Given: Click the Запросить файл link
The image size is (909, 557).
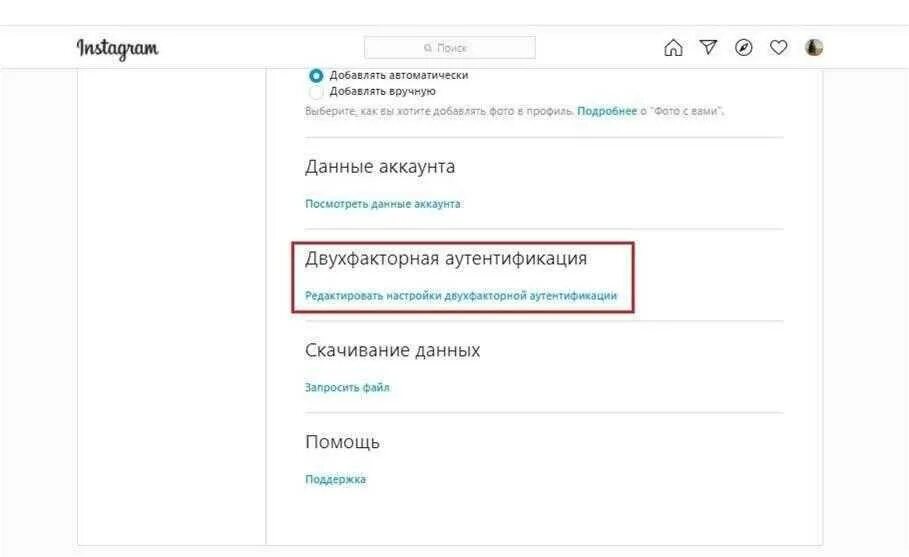Looking at the screenshot, I should (x=347, y=387).
